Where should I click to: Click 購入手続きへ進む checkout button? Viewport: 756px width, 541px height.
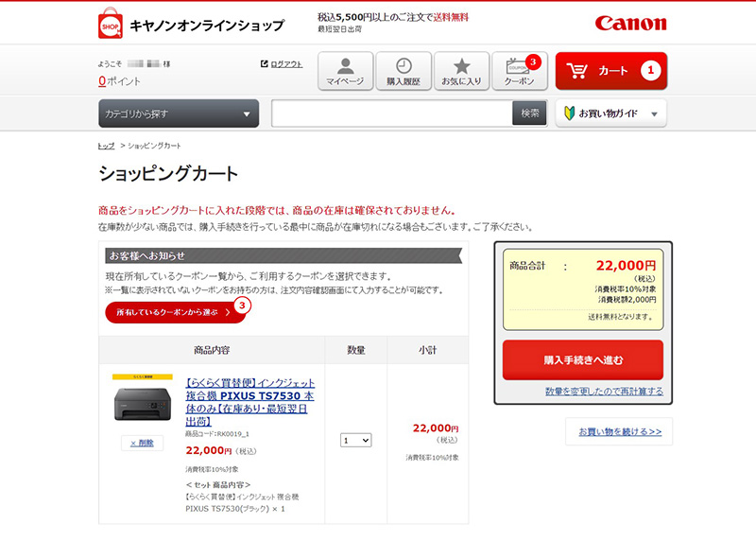tap(583, 360)
